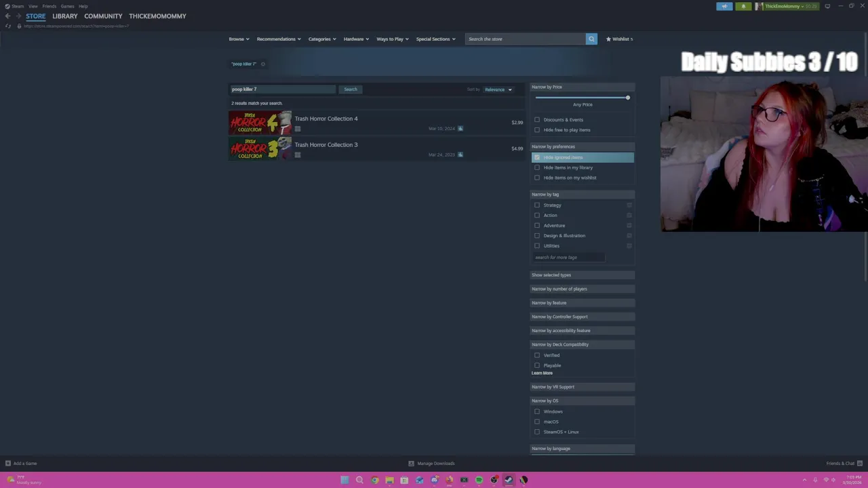Click review icon beside Mar 24, 2023
The height and width of the screenshot is (488, 868).
(x=460, y=155)
